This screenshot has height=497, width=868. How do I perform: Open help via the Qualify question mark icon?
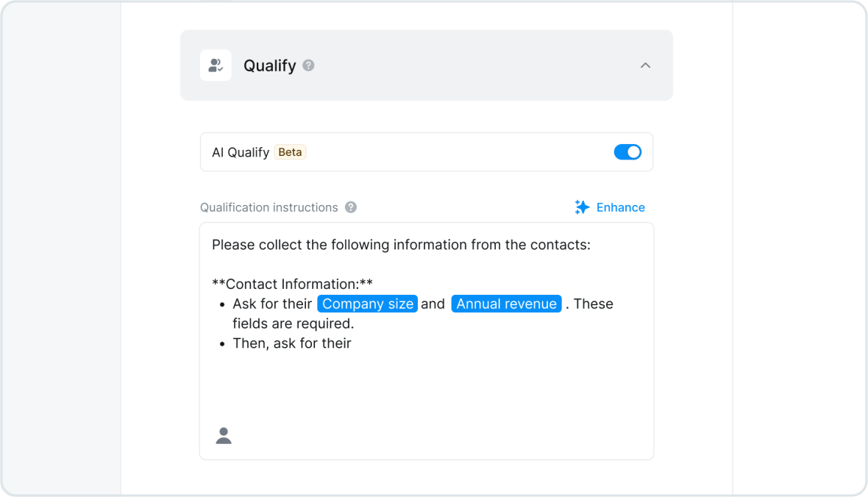coord(307,65)
